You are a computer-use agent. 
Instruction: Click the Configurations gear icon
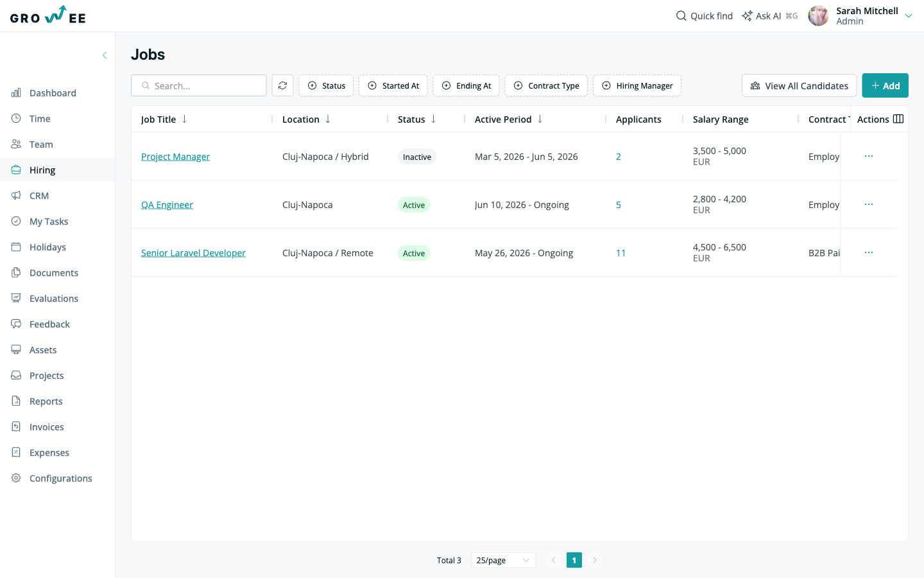click(16, 478)
